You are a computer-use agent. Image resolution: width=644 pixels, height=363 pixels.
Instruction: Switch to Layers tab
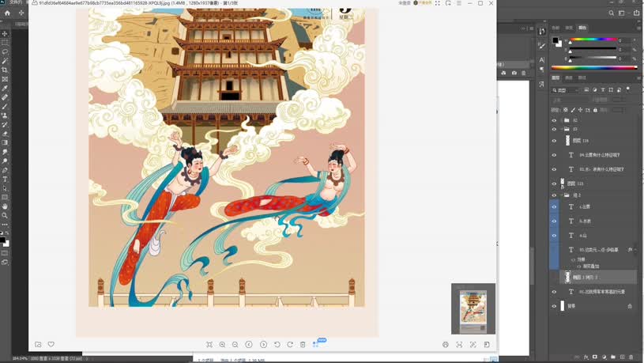[555, 78]
